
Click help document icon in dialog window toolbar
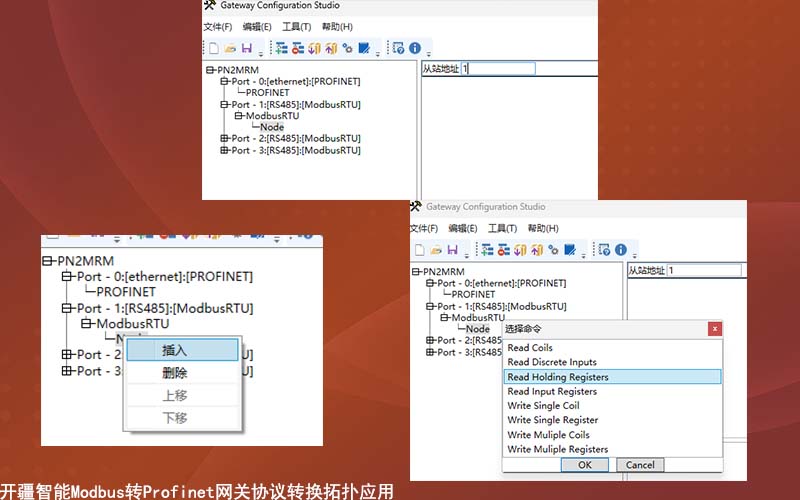(x=604, y=249)
